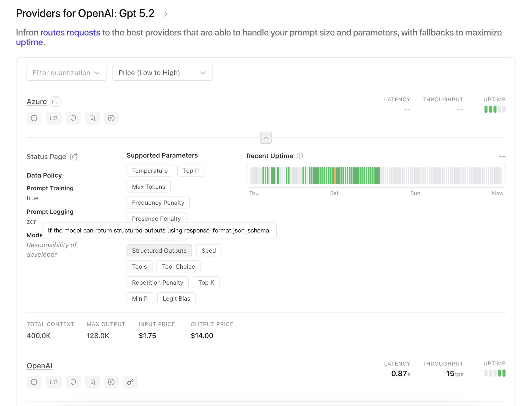This screenshot has width=532, height=406.
Task: Open Status Page external link icon
Action: pyautogui.click(x=74, y=157)
